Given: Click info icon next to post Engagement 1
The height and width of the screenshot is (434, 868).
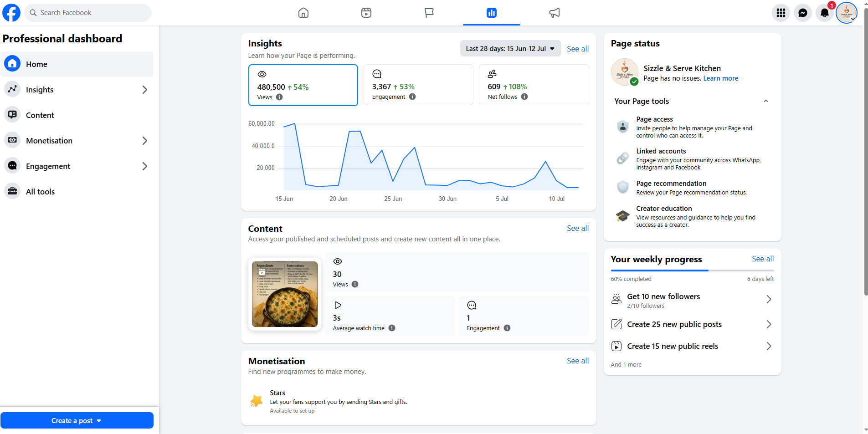Looking at the screenshot, I should click(507, 328).
